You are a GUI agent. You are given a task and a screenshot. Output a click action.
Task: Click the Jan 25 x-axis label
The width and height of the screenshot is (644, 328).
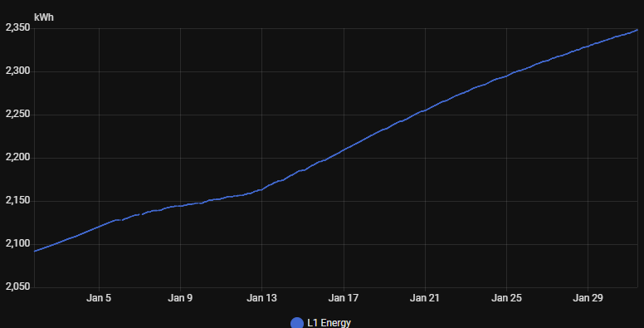506,298
